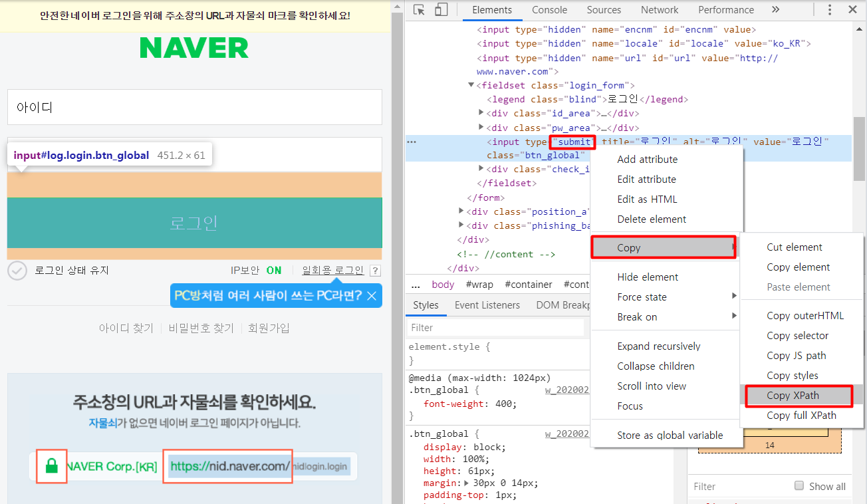This screenshot has width=867, height=504.
Task: Open the DevTools more tabs chevron
Action: coord(775,10)
